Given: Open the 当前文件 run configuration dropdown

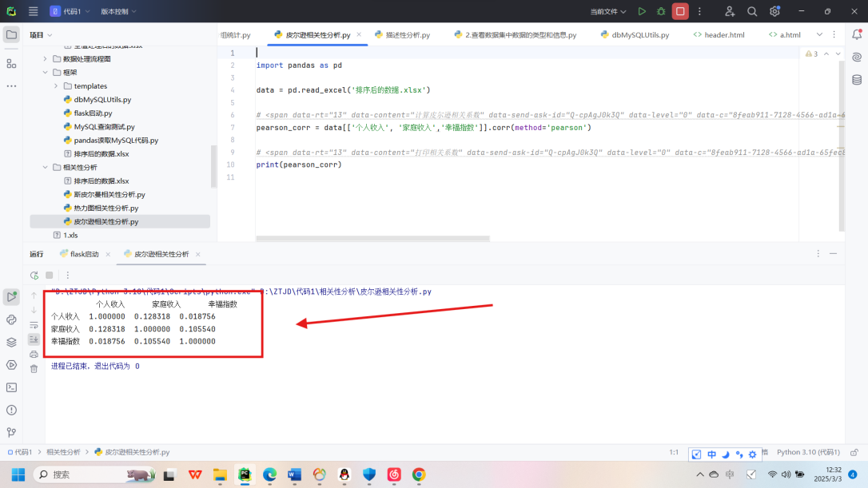Looking at the screenshot, I should tap(607, 11).
